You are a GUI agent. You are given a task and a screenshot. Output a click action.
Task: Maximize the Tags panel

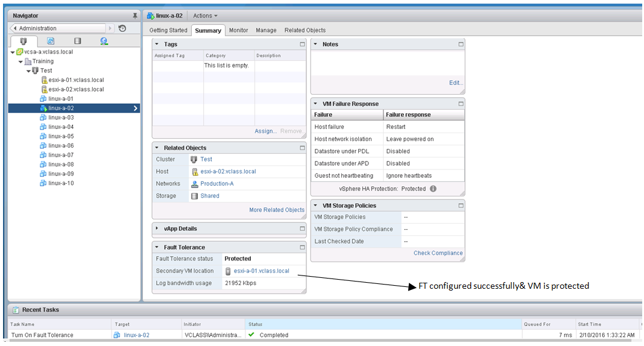[x=302, y=45]
